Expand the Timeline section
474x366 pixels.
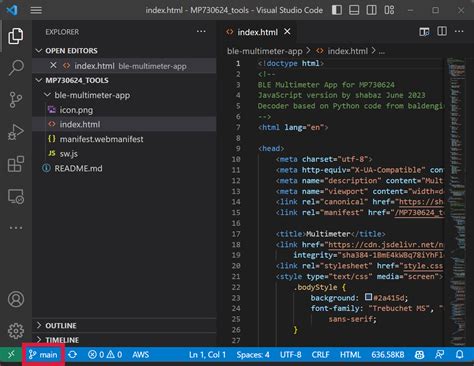pos(124,340)
